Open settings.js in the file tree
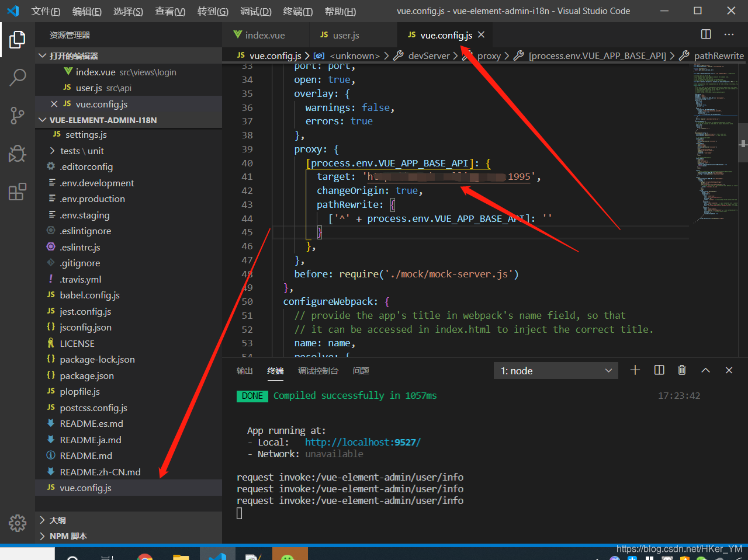748x560 pixels. (129, 134)
